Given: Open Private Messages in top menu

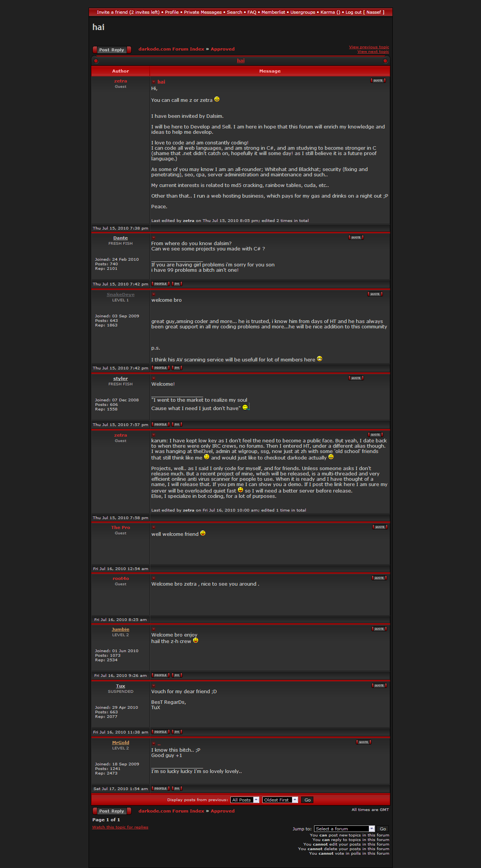Looking at the screenshot, I should 203,12.
